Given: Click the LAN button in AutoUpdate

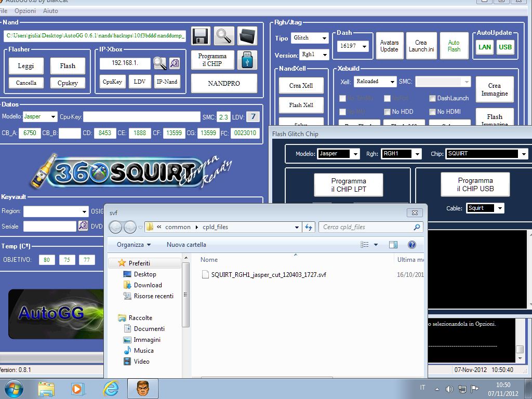Looking at the screenshot, I should (485, 47).
